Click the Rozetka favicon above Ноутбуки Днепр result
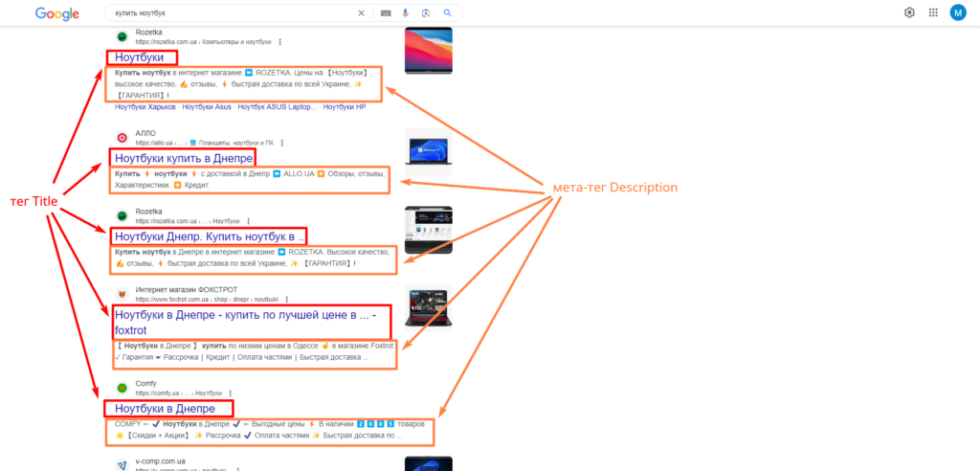This screenshot has height=471, width=980. pos(122,215)
